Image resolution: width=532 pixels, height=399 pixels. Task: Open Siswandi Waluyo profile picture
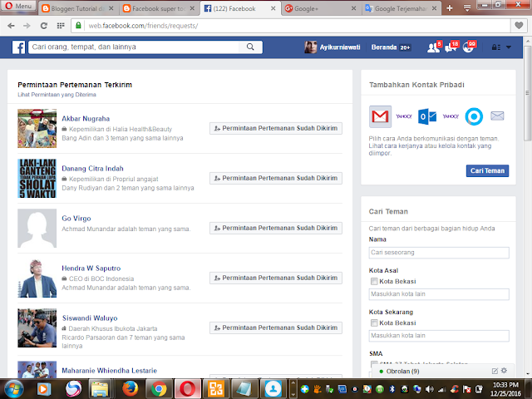pyautogui.click(x=37, y=328)
